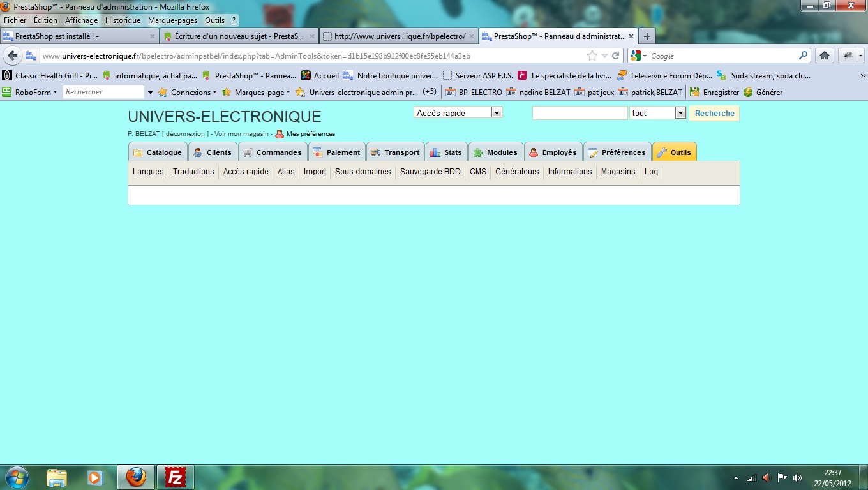Click the déconnexion link
Screen dimensions: 868x490
pyautogui.click(x=185, y=134)
